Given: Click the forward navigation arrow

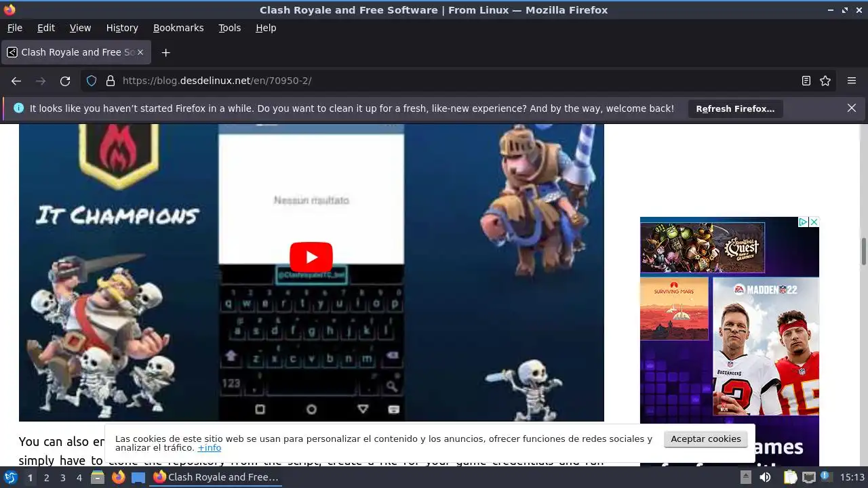Looking at the screenshot, I should pyautogui.click(x=41, y=81).
